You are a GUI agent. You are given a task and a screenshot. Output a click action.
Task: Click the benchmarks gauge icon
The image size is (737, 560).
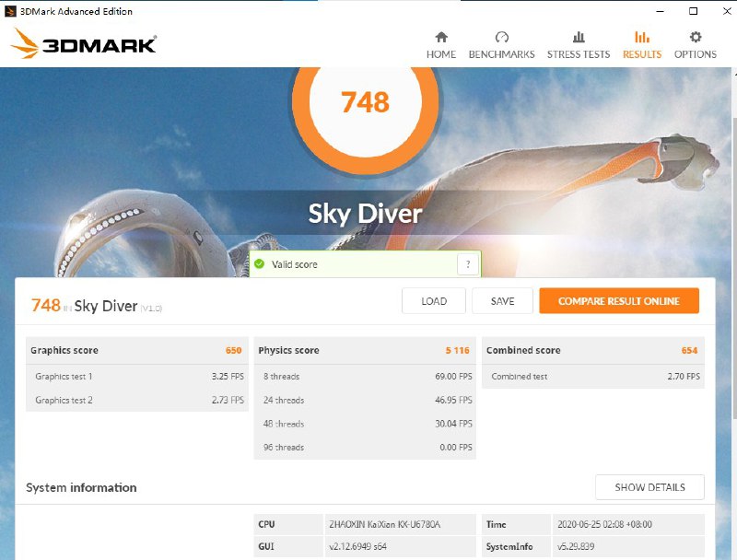pos(501,37)
